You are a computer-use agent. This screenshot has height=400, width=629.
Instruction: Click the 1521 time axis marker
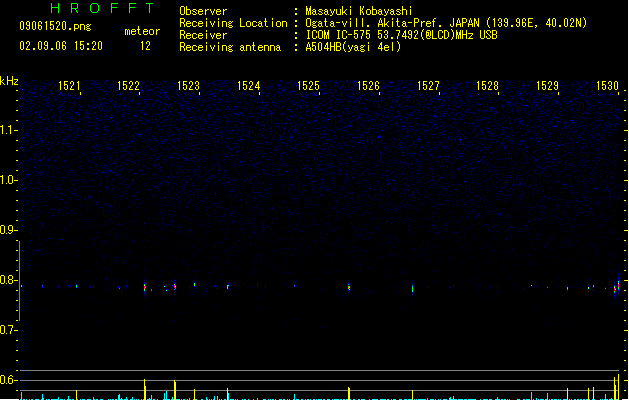(x=69, y=86)
